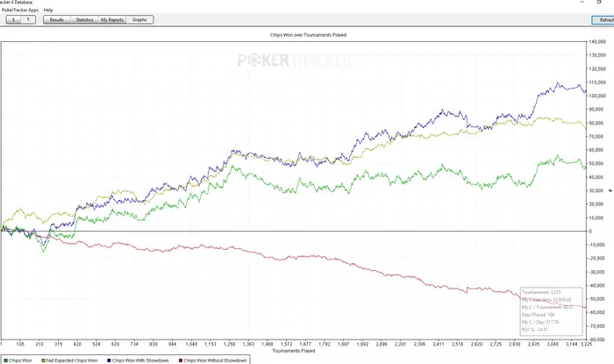
Task: Switch to cash games with the $ button
Action: tap(14, 19)
